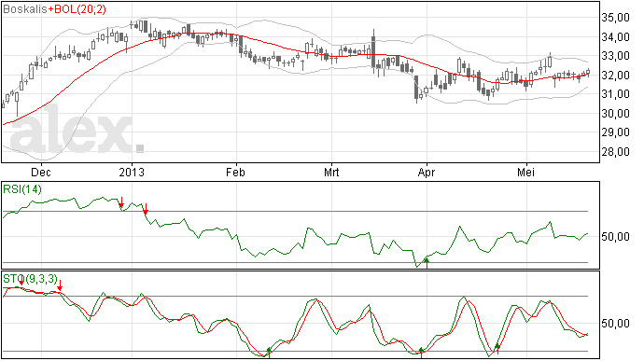Click the 50,00 label in RSI panel
Image resolution: width=644 pixels, height=361 pixels.
[x=615, y=237]
